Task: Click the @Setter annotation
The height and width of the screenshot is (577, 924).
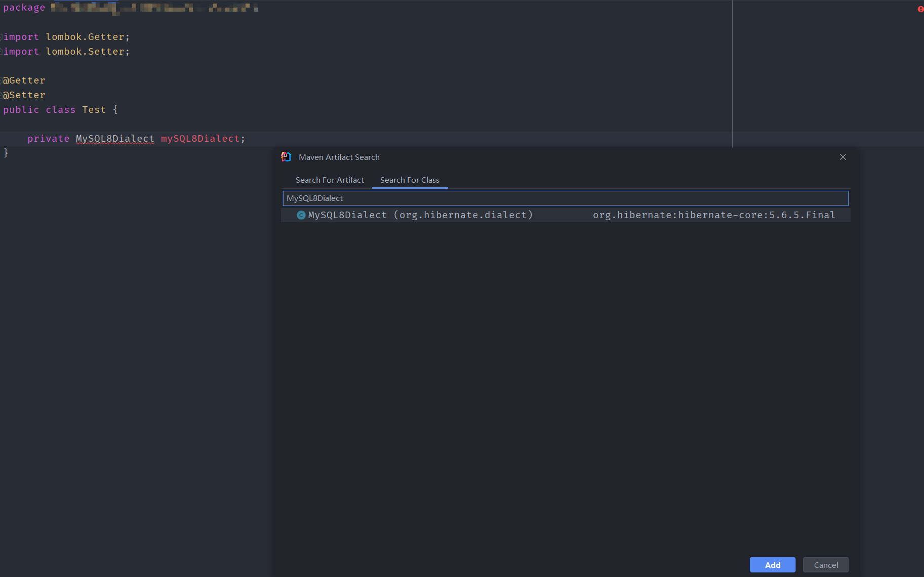Action: click(x=24, y=95)
